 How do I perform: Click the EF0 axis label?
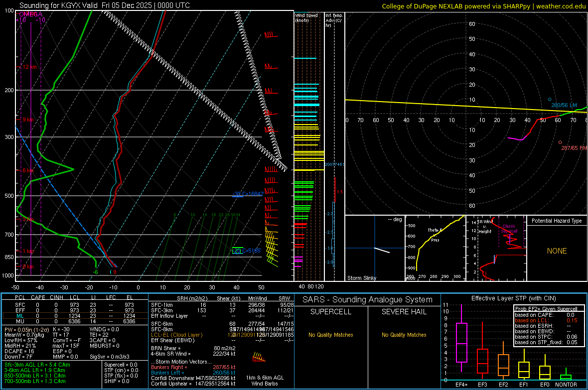545,385
